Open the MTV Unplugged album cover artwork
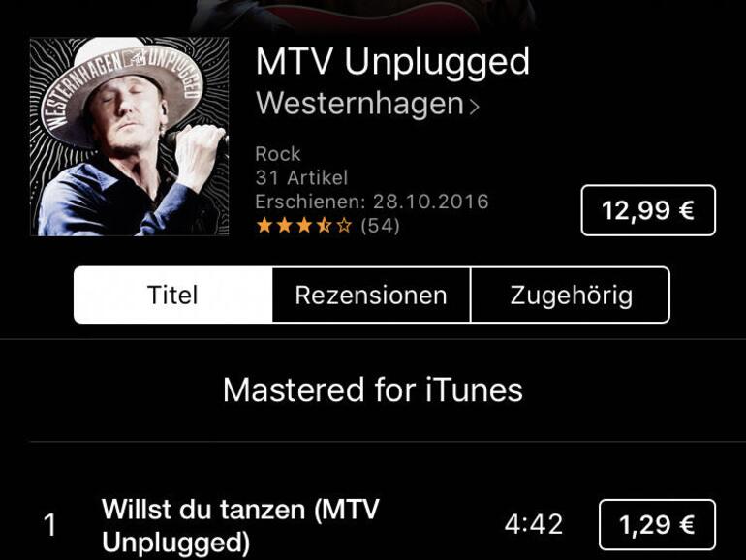 click(129, 137)
